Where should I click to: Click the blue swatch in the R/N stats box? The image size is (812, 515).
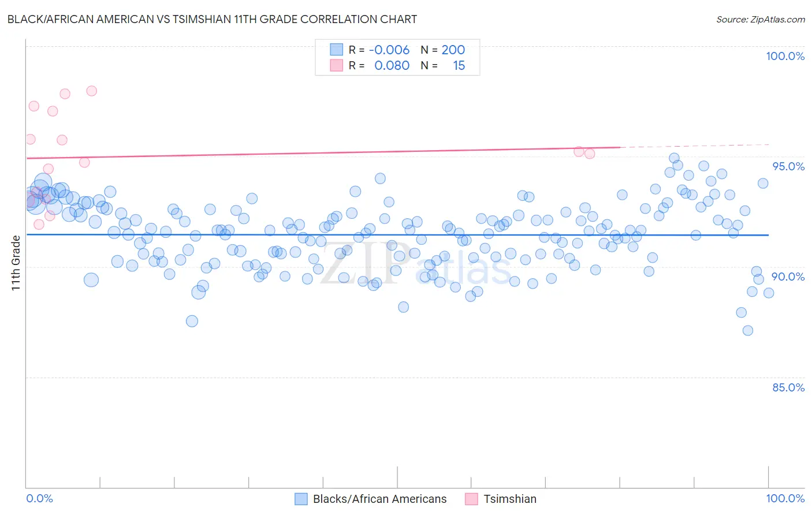pos(337,50)
